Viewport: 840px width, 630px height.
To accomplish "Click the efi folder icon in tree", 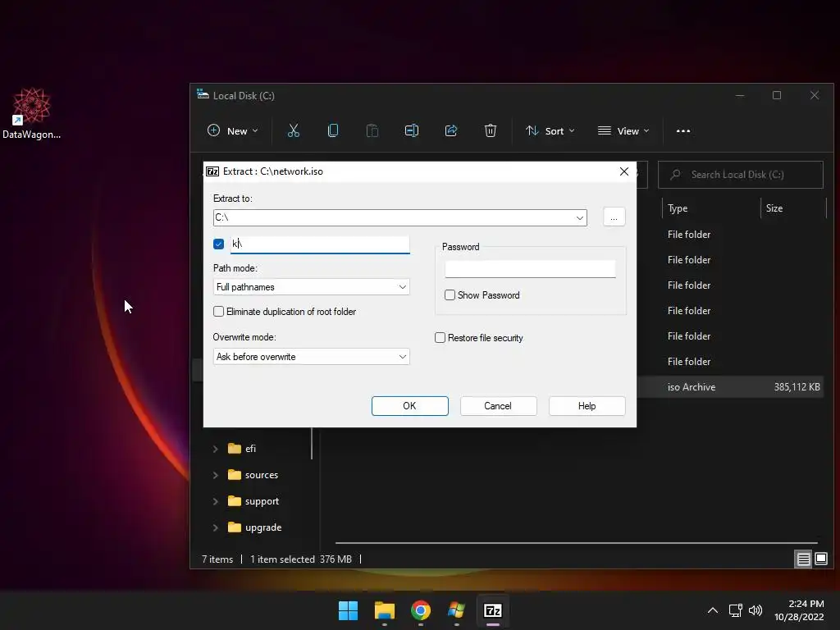I will [235, 449].
